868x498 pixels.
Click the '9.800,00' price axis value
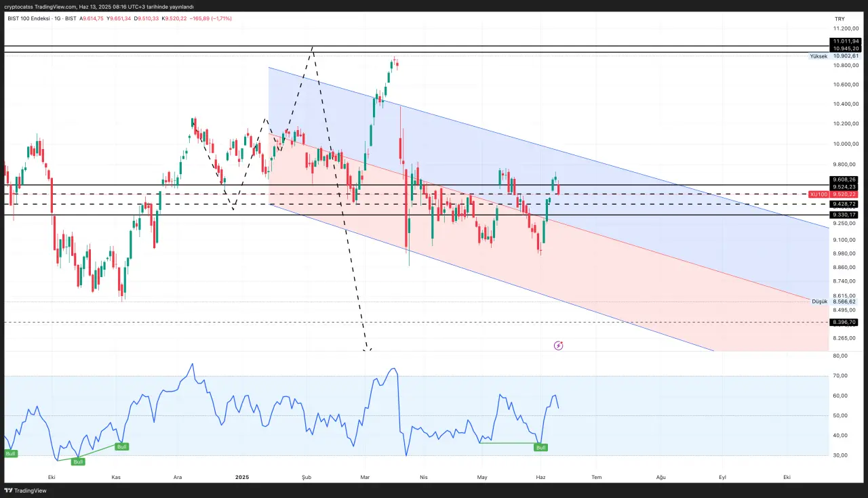tap(845, 165)
